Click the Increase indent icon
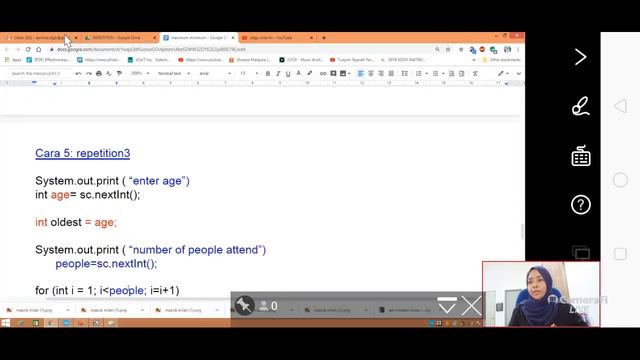This screenshot has width=640, height=360. (462, 73)
